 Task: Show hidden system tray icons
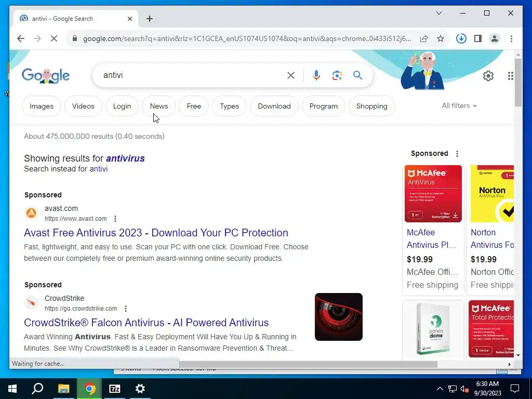(x=440, y=389)
